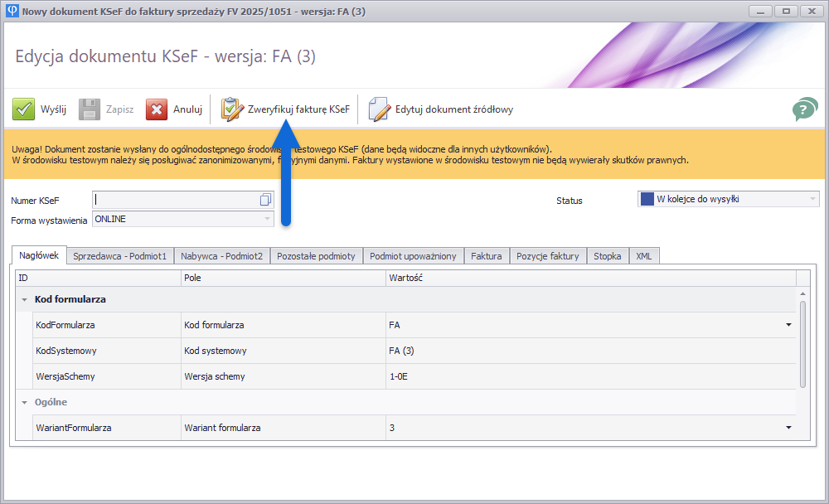Click the disabled Zapisz floppy disk icon
829x504 pixels.
[90, 109]
